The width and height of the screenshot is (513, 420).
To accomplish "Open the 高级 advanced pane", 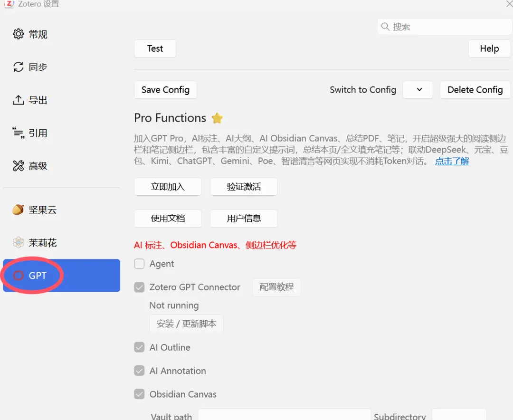I will click(61, 166).
